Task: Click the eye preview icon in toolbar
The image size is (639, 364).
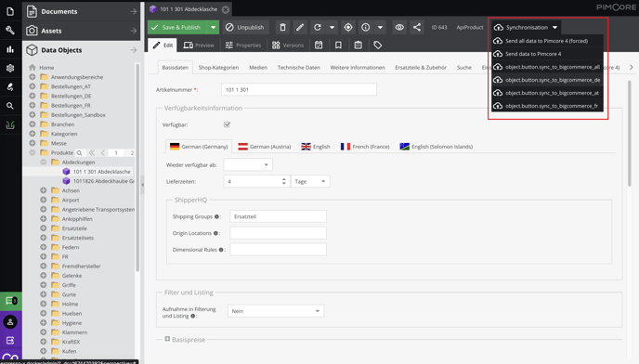Action: (x=399, y=27)
